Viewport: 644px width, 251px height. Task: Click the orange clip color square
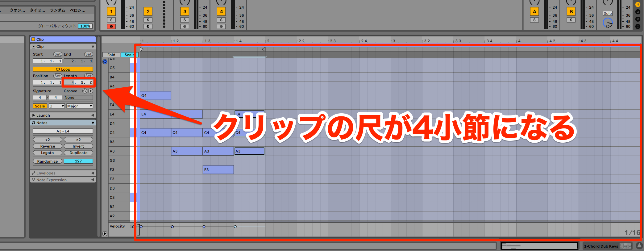33,39
